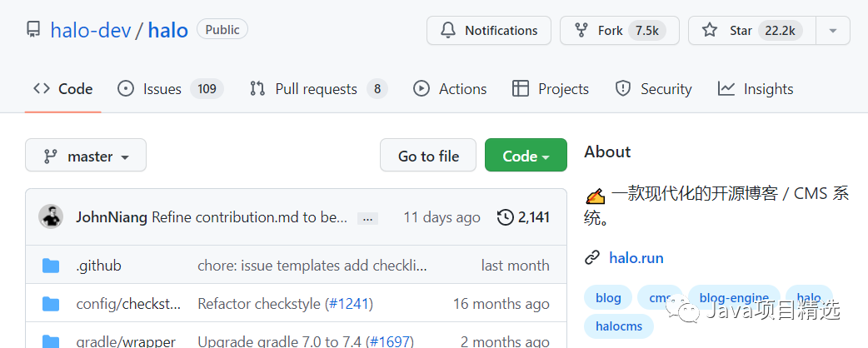Image resolution: width=868 pixels, height=348 pixels.
Task: Open the Insights tab
Action: click(755, 89)
